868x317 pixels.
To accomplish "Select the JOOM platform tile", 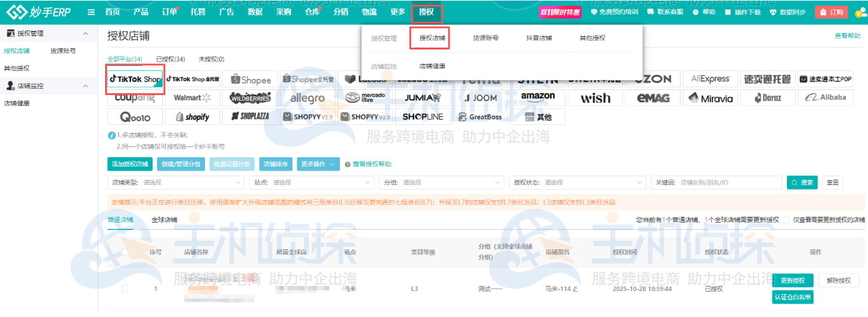I will click(481, 98).
